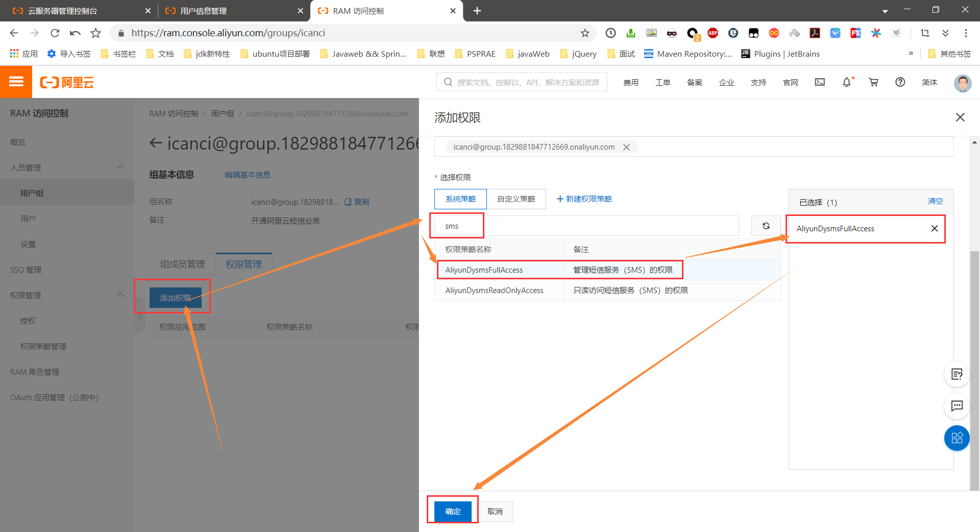
Task: Select AliyunDysmsFullAccess policy row
Action: (x=607, y=270)
